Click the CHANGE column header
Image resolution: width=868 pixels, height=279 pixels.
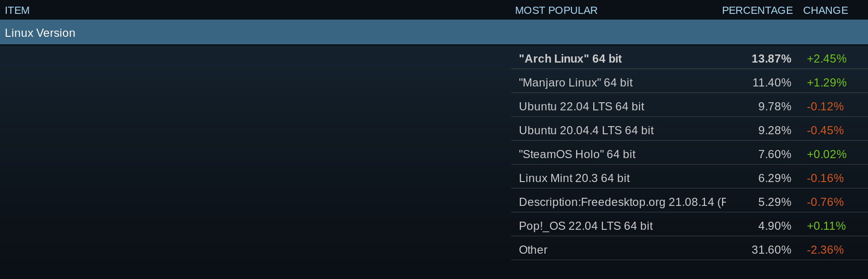click(826, 11)
